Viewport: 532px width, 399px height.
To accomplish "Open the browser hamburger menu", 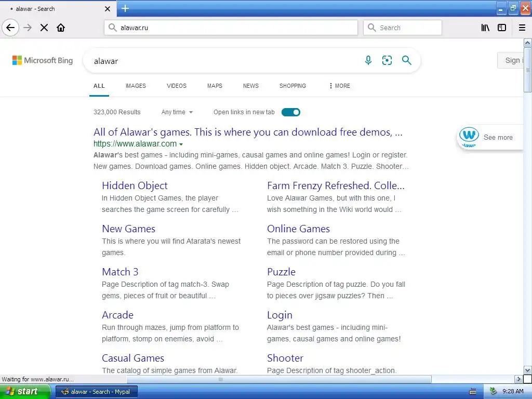I will (522, 28).
